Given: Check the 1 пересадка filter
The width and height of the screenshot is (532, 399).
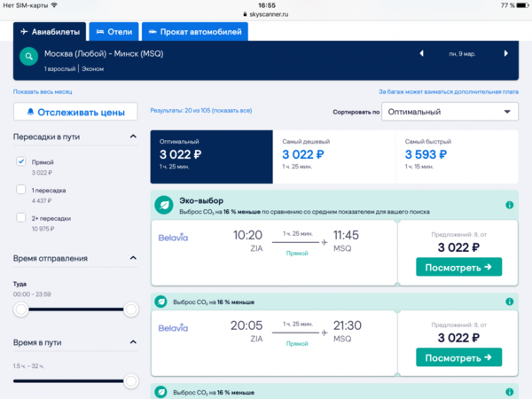Looking at the screenshot, I should coord(21,190).
